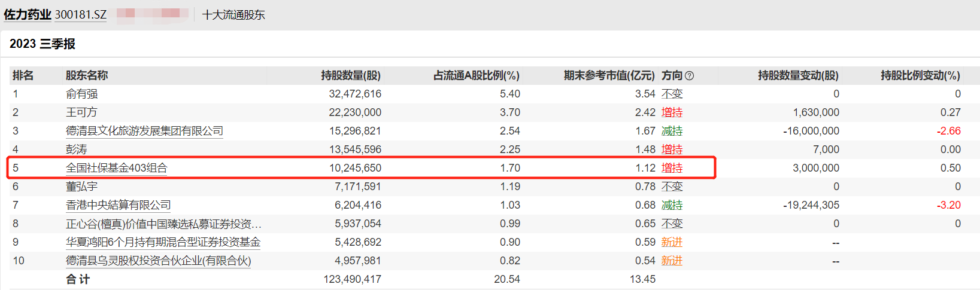Click 不变 direction in 俞有强 row
The height and width of the screenshot is (290, 980).
(672, 94)
